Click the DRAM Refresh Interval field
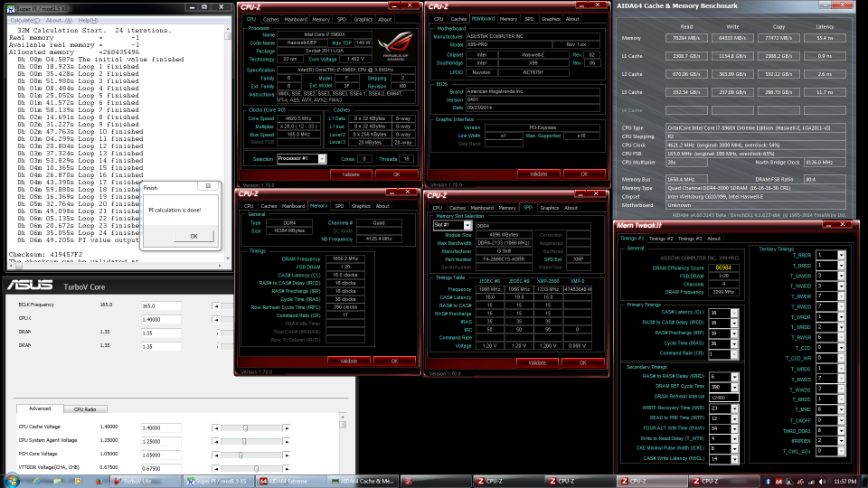The image size is (868, 488). point(723,398)
